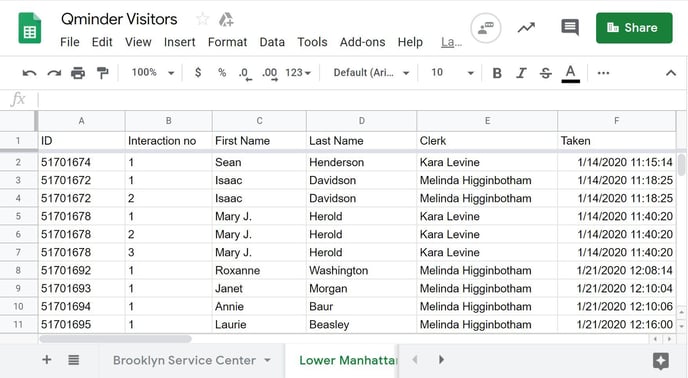Select column A header

tap(81, 121)
